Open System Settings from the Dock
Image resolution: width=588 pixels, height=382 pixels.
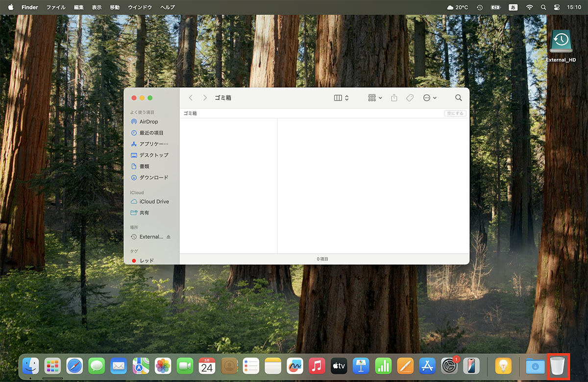tap(449, 365)
